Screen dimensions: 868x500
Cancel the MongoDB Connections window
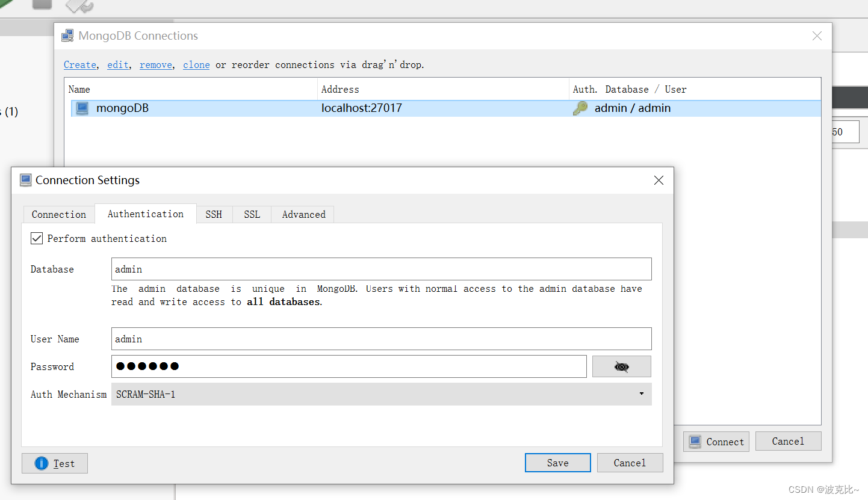coord(788,441)
